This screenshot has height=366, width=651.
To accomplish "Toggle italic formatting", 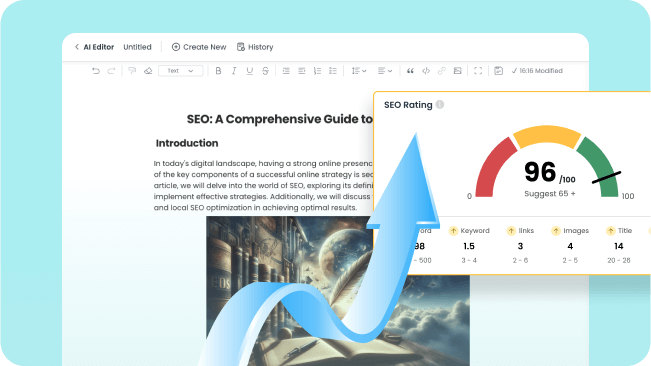I will pyautogui.click(x=234, y=71).
